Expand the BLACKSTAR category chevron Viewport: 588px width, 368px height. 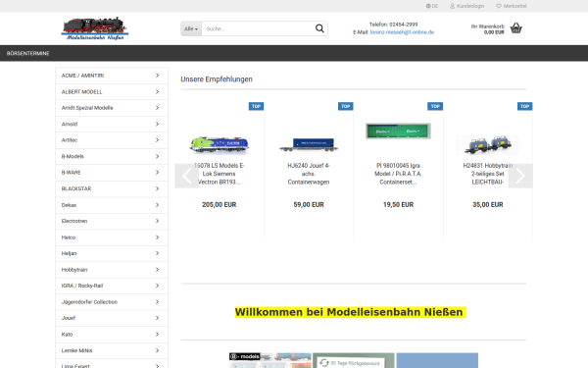pyautogui.click(x=157, y=188)
